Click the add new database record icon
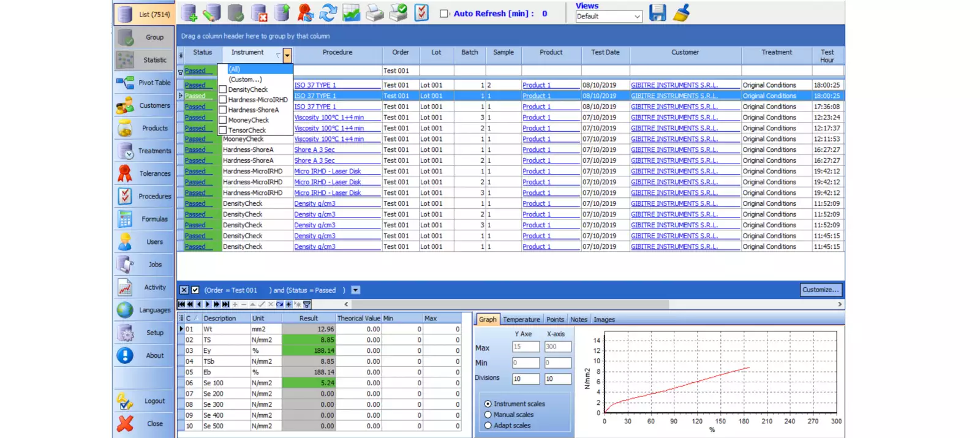 click(x=189, y=13)
